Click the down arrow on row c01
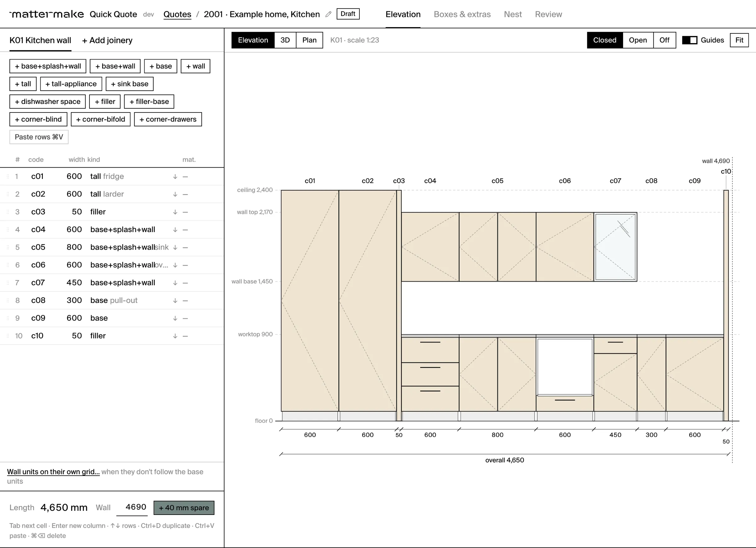Image resolution: width=756 pixels, height=548 pixels. [175, 177]
